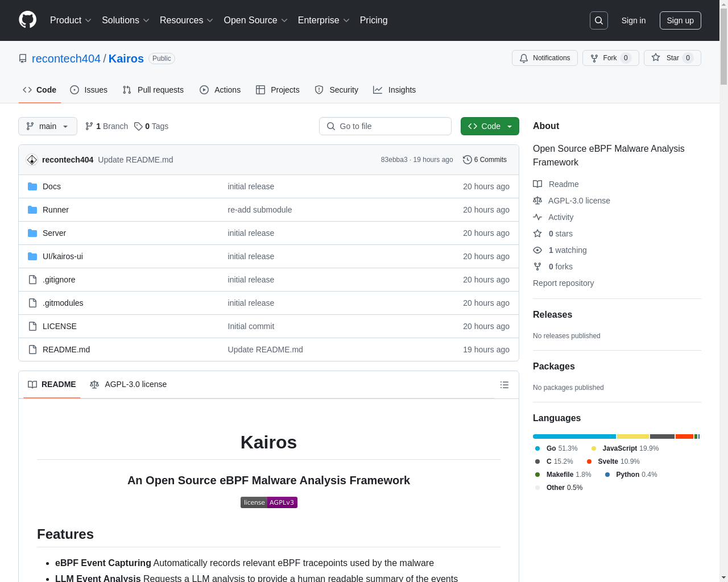
Task: Switch to the Security tab
Action: [x=337, y=90]
